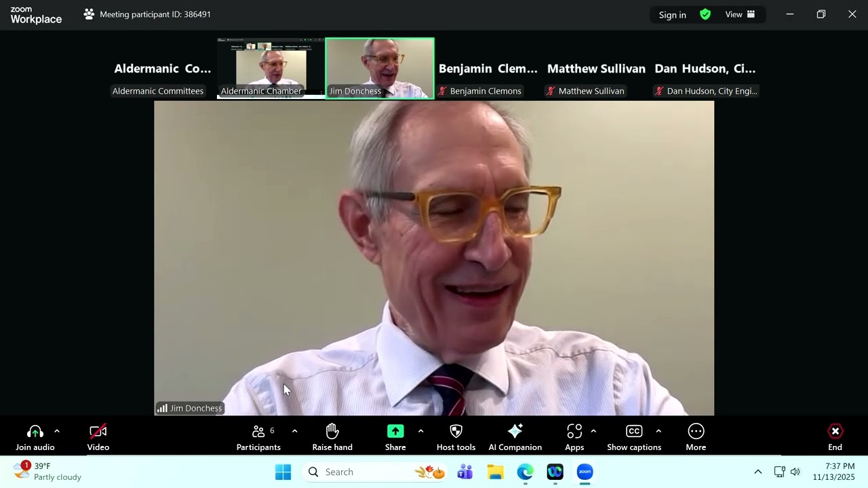This screenshot has height=488, width=868.
Task: Expand audio options arrow next to Join audio
Action: [57, 431]
